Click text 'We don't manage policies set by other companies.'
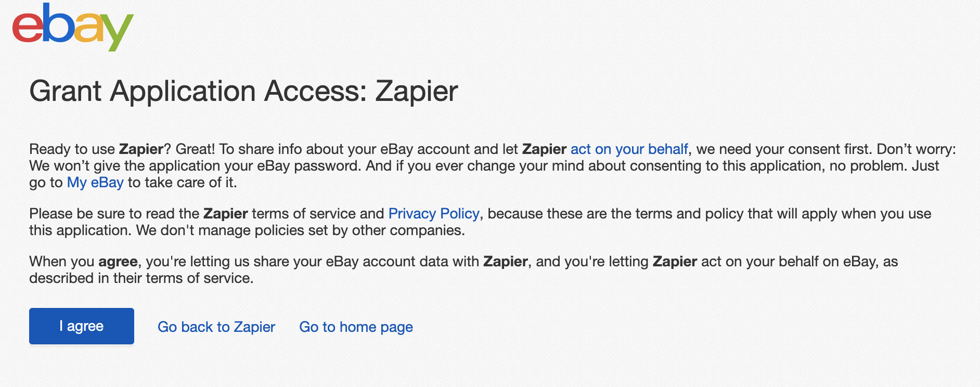 tap(300, 230)
